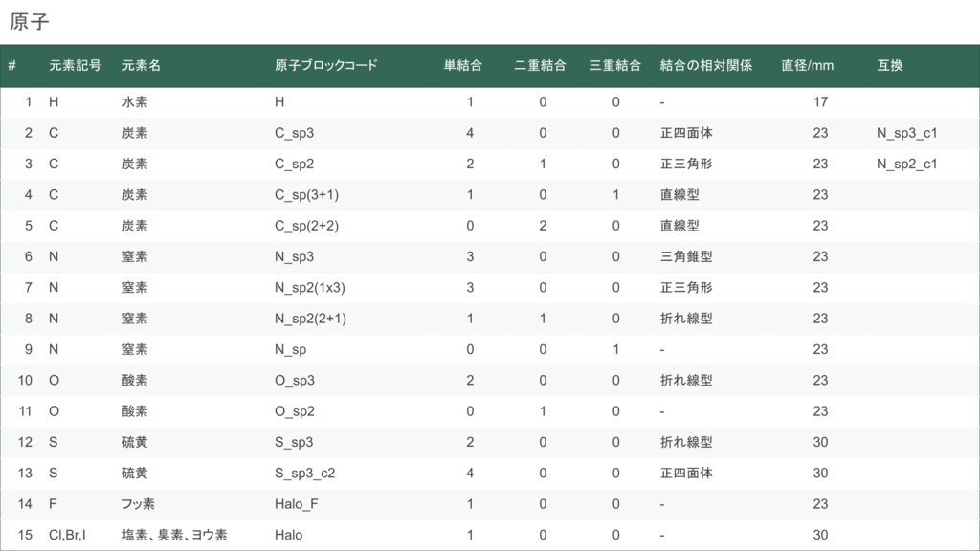980x551 pixels.
Task: Click the 元素名 column header
Action: pyautogui.click(x=141, y=66)
